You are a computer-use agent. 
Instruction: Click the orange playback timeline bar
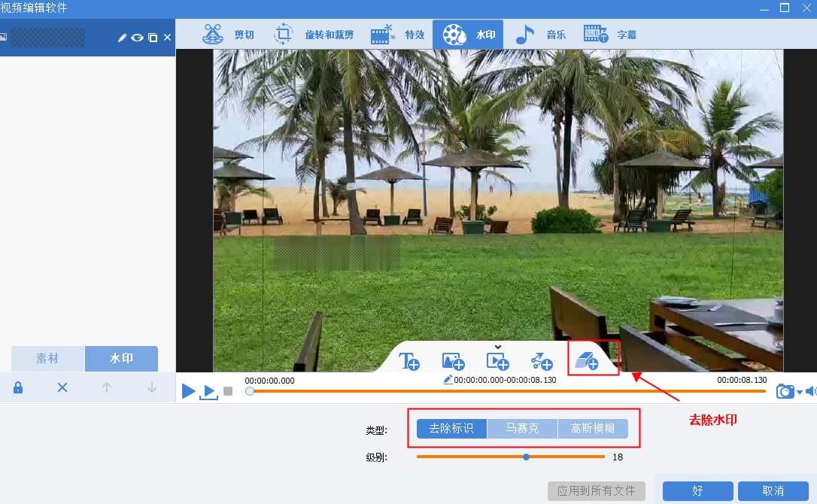pyautogui.click(x=508, y=391)
